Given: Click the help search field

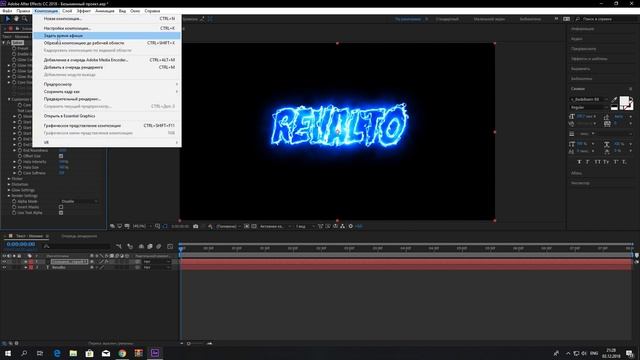Looking at the screenshot, I should tap(605, 19).
